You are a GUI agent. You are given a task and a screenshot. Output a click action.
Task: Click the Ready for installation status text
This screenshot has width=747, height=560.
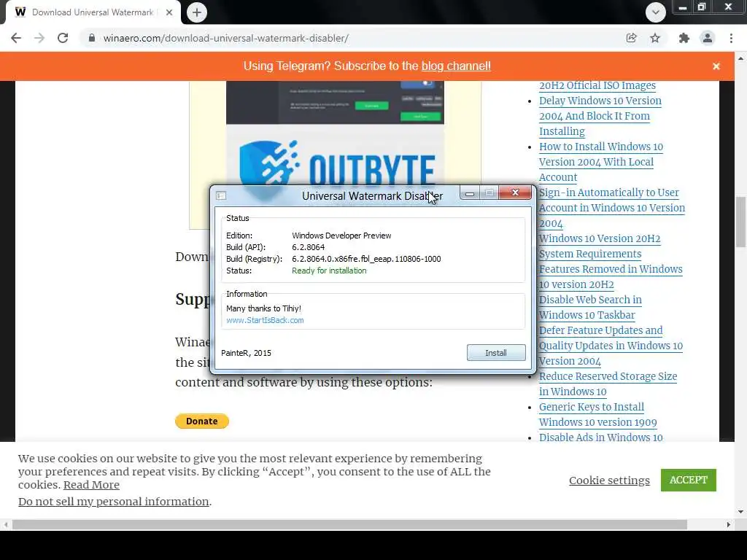point(329,271)
